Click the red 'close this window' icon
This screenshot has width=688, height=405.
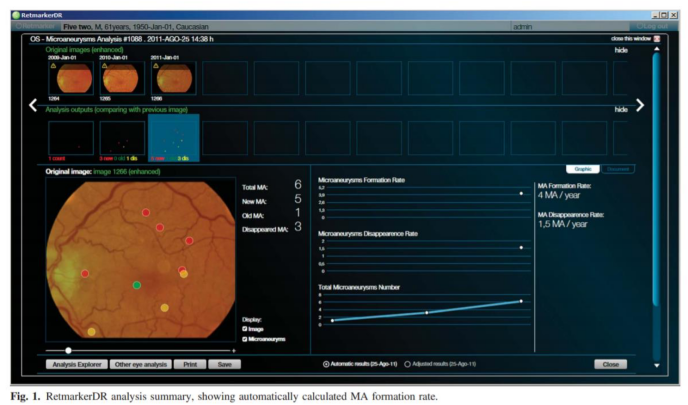(x=657, y=39)
